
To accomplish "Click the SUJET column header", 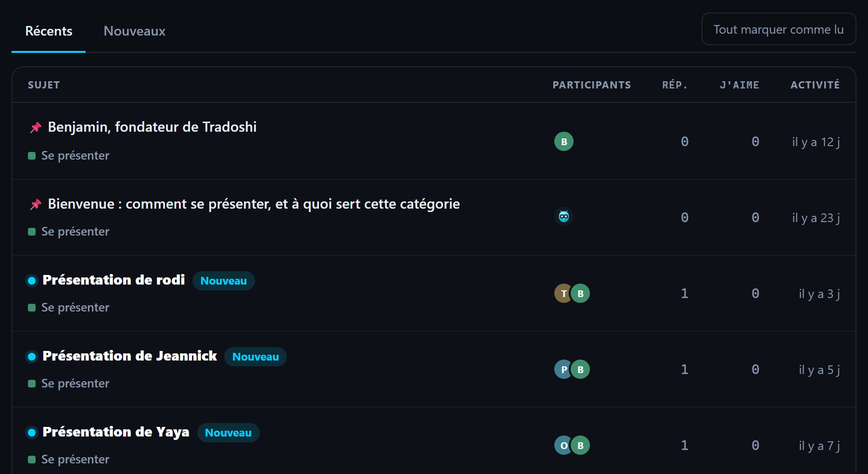I will click(44, 85).
